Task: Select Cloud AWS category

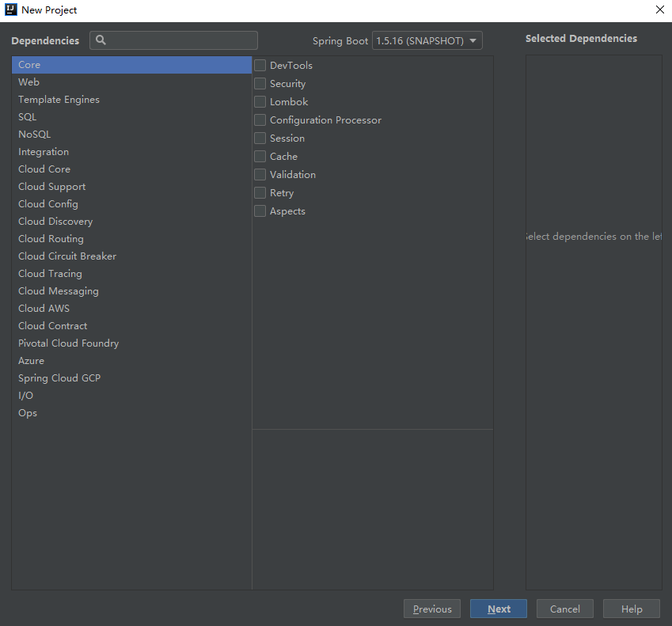Action: (x=131, y=309)
